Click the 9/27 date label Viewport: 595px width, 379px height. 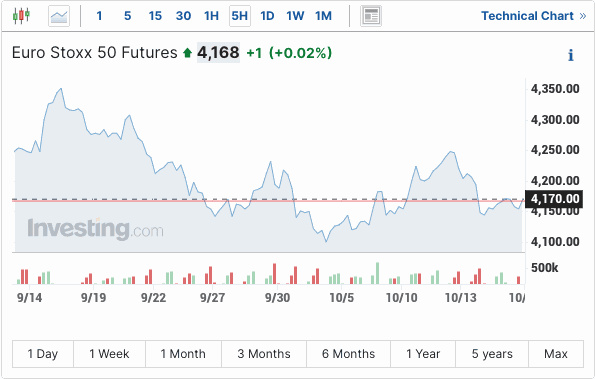[x=212, y=297]
